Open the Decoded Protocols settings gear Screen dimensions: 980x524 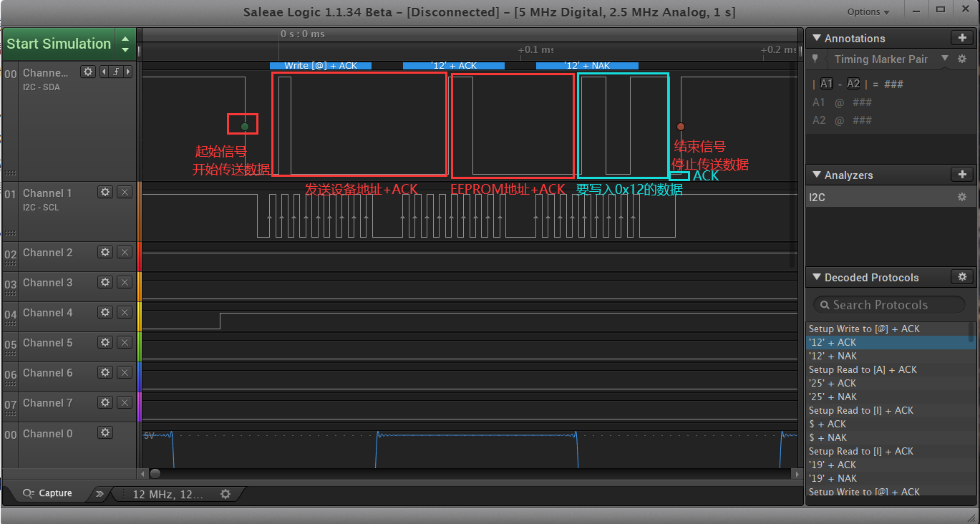(x=962, y=277)
